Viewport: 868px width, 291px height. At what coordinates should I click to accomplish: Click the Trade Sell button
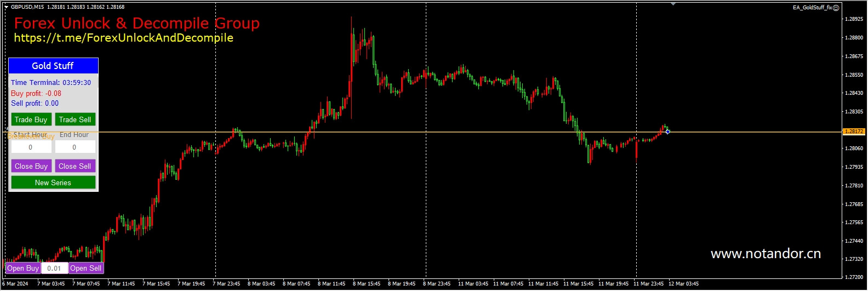75,119
